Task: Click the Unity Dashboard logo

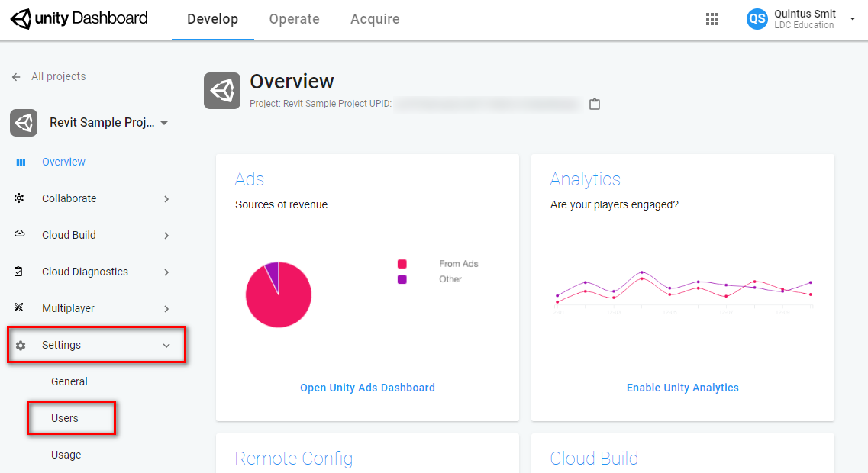Action: point(79,19)
